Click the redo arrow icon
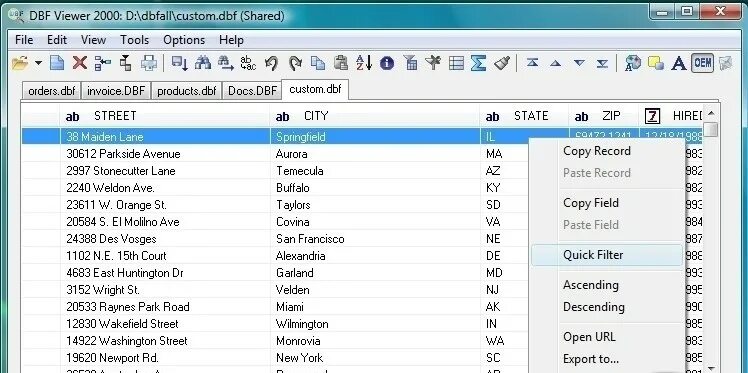 tap(295, 63)
